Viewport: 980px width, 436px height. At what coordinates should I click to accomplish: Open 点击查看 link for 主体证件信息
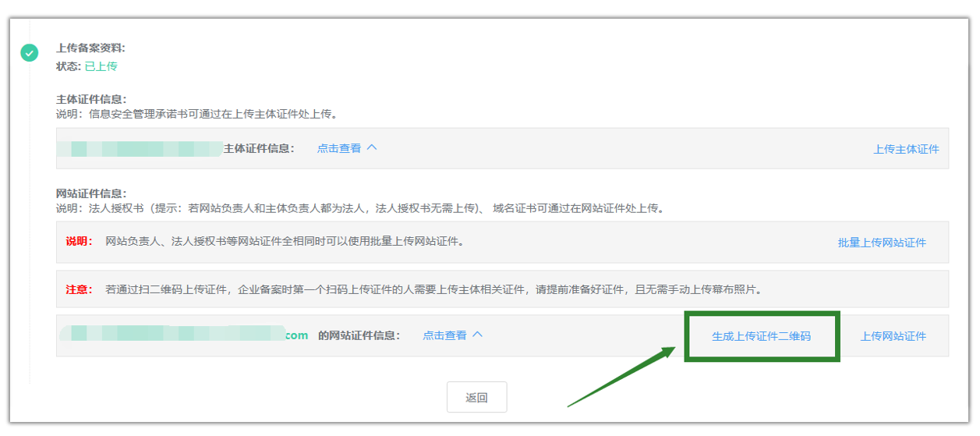coord(338,148)
